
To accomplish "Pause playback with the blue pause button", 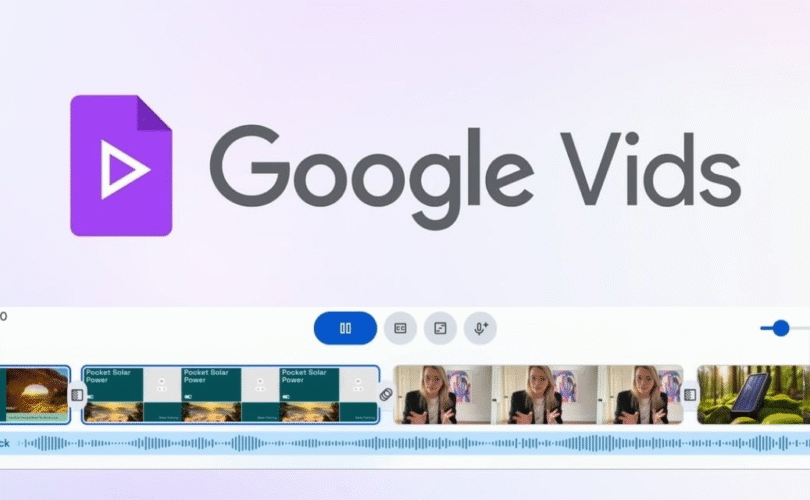I will [x=345, y=328].
